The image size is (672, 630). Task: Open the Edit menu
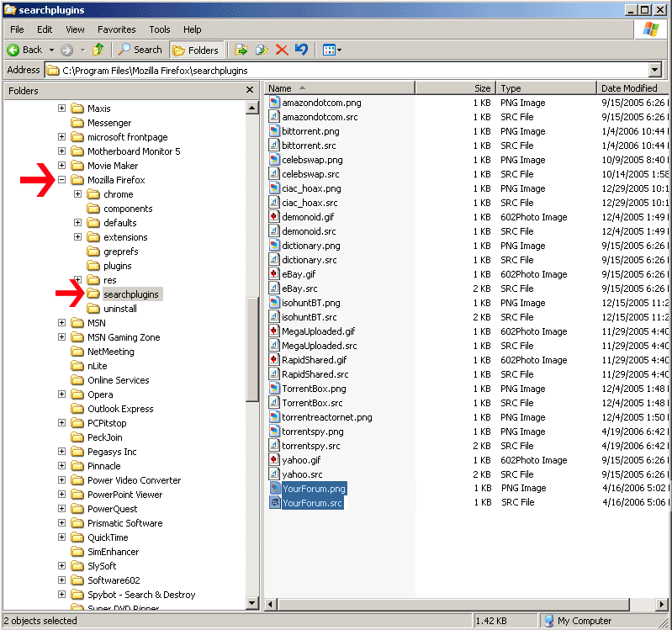[x=45, y=29]
